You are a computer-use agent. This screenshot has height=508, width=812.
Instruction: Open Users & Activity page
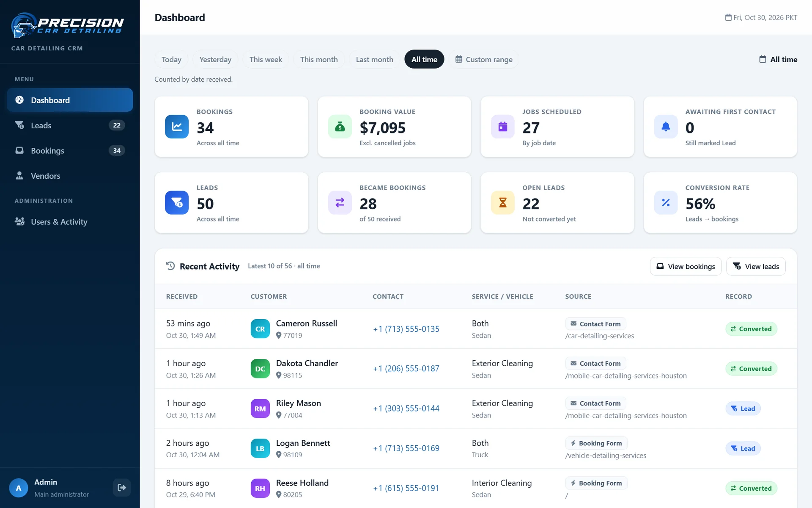tap(70, 222)
